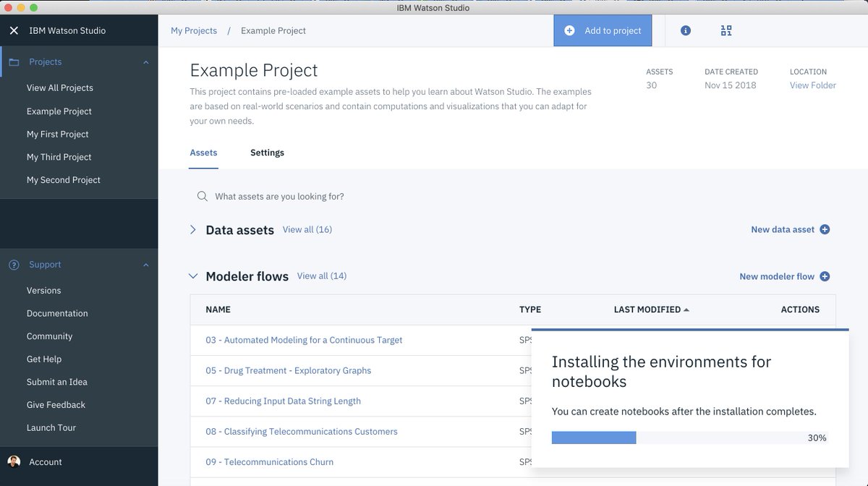Click the Assets count 30
The width and height of the screenshot is (868, 486).
652,85
